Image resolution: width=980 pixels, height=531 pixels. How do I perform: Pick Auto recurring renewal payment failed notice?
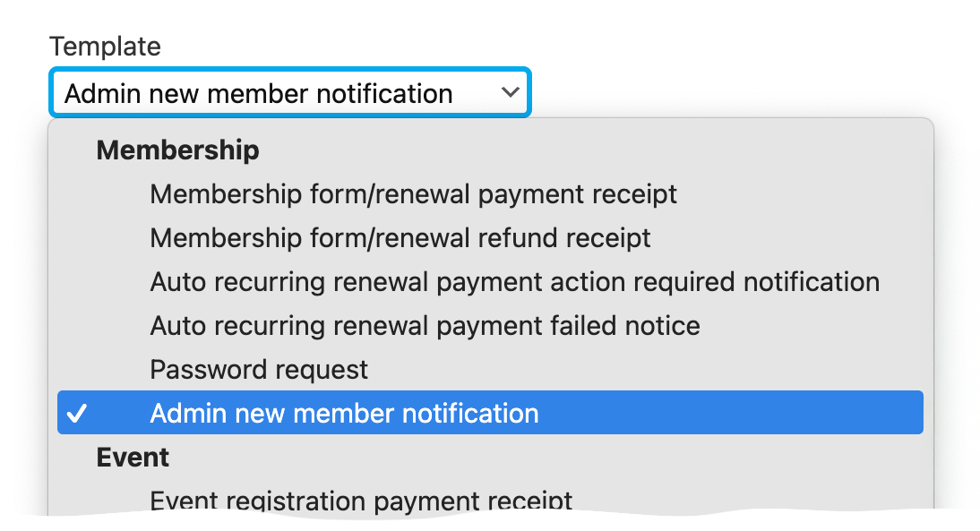point(425,325)
